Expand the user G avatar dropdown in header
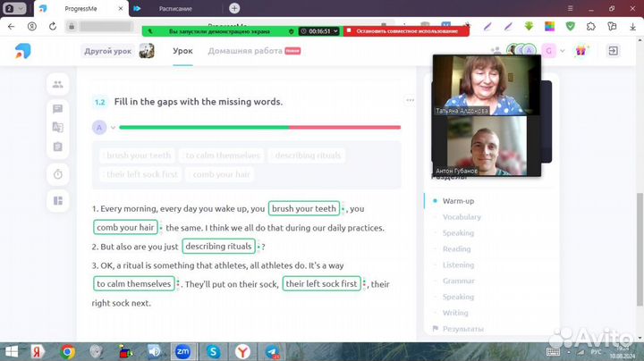 coord(563,51)
